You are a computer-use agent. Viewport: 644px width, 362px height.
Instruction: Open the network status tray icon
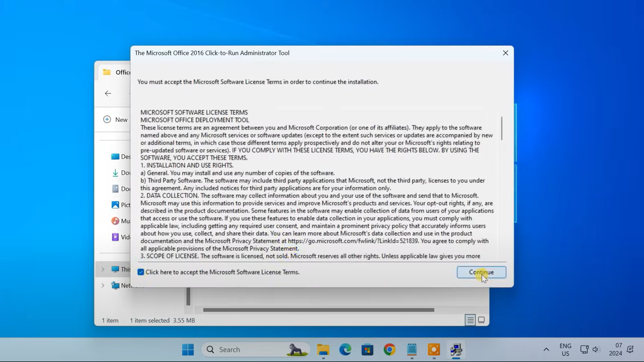click(584, 349)
